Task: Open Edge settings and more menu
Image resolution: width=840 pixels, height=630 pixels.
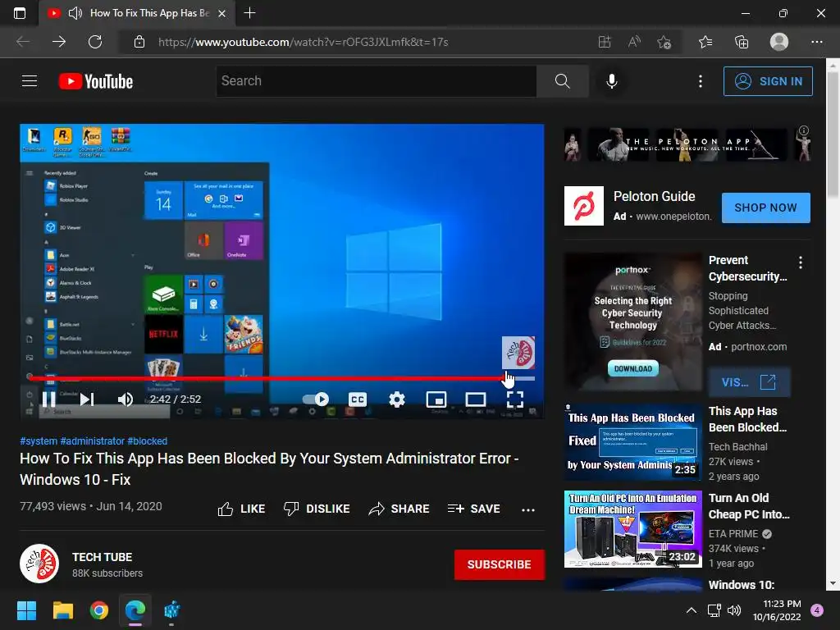Action: (816, 42)
